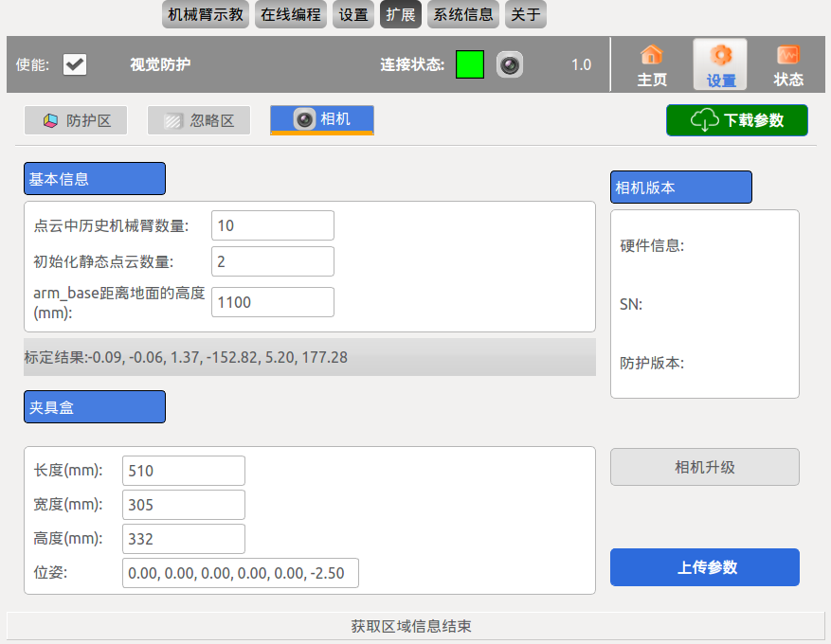This screenshot has height=644, width=831.
Task: Open the 状态 status monitor
Action: pyautogui.click(x=788, y=65)
